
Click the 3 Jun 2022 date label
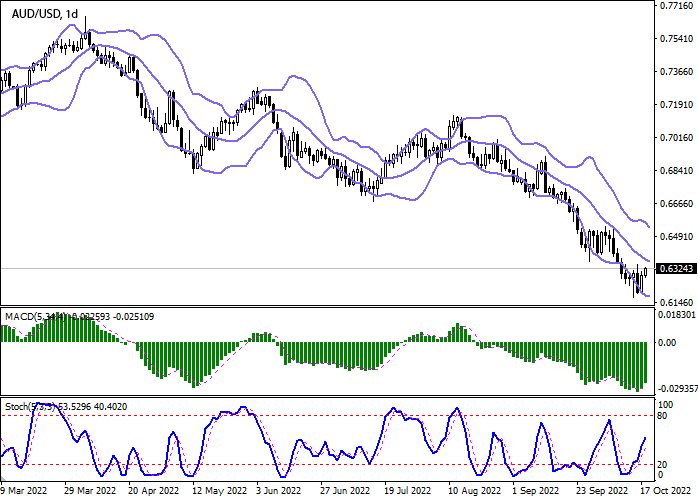pyautogui.click(x=277, y=491)
